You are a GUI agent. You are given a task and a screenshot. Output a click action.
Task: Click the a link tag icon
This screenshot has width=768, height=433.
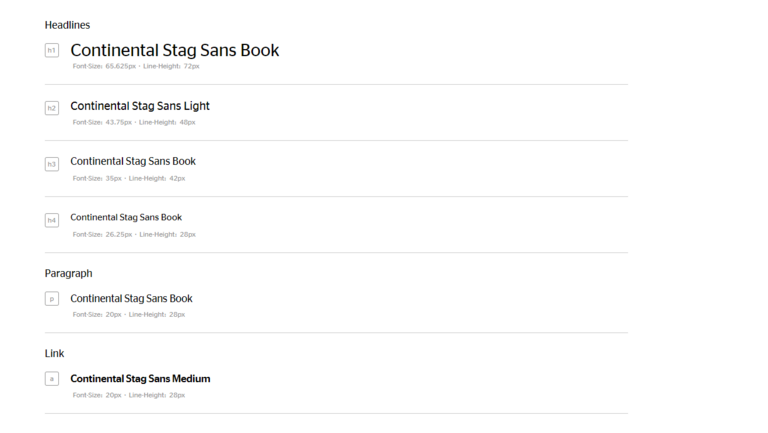click(52, 379)
